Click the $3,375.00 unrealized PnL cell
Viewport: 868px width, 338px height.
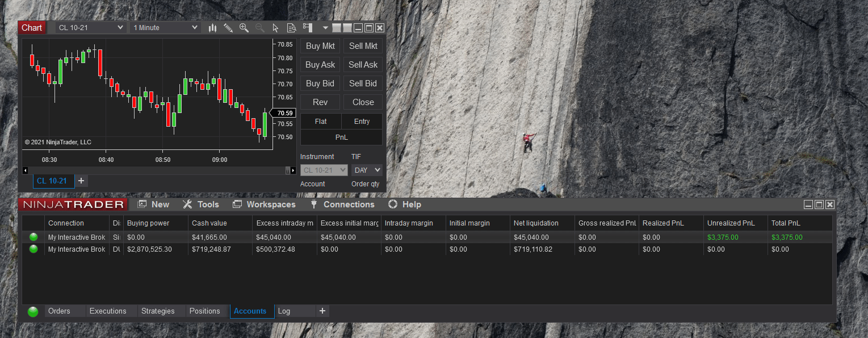pos(736,237)
